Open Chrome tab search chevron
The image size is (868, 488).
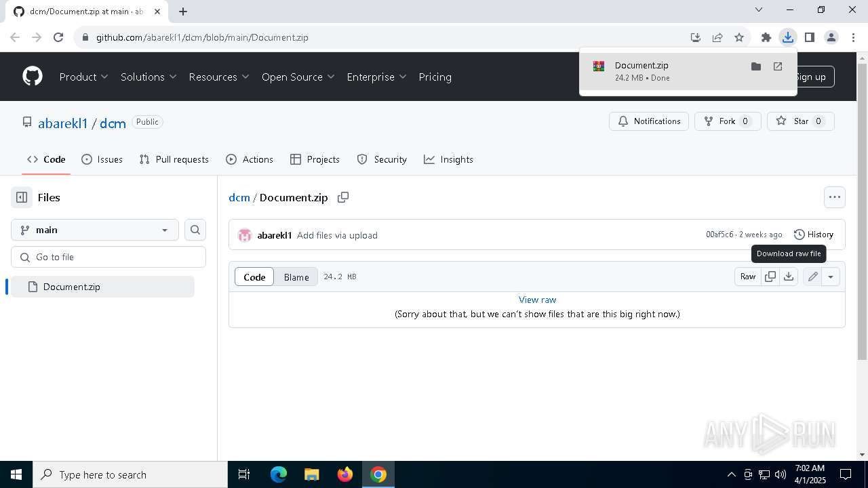point(759,10)
